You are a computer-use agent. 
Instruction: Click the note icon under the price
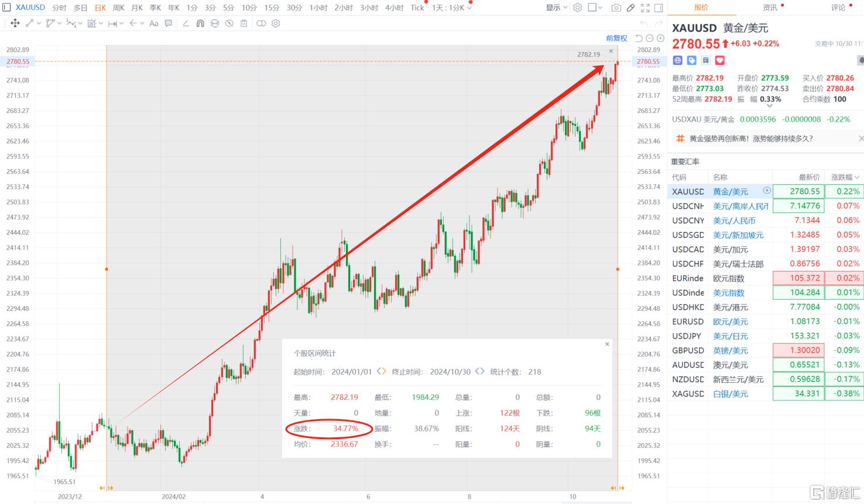point(705,60)
